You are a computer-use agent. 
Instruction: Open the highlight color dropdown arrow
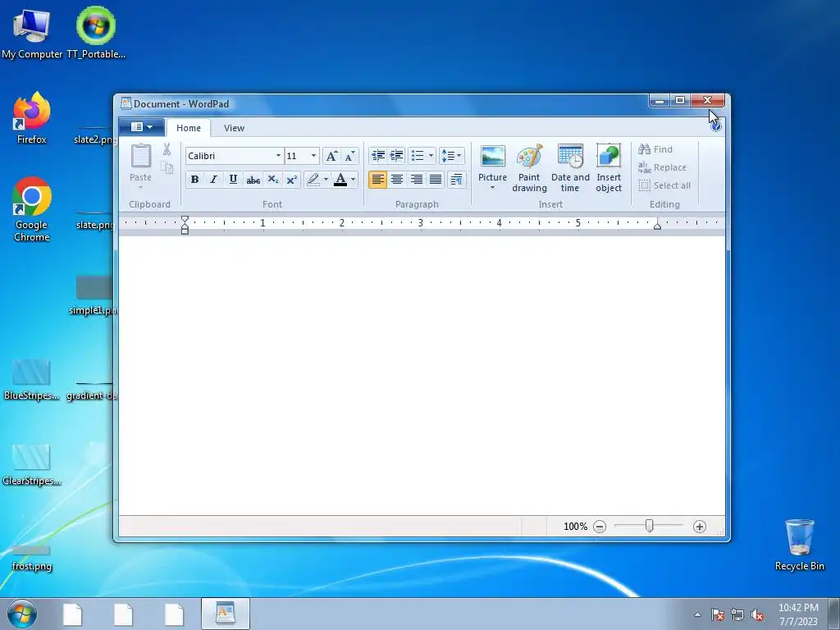coord(326,180)
